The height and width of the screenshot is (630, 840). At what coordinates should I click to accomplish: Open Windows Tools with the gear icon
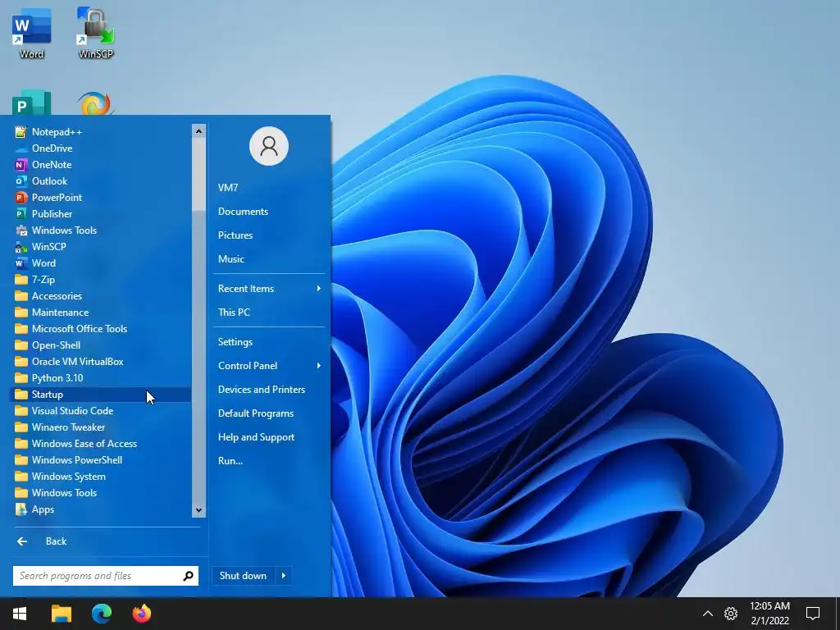[x=101, y=231]
